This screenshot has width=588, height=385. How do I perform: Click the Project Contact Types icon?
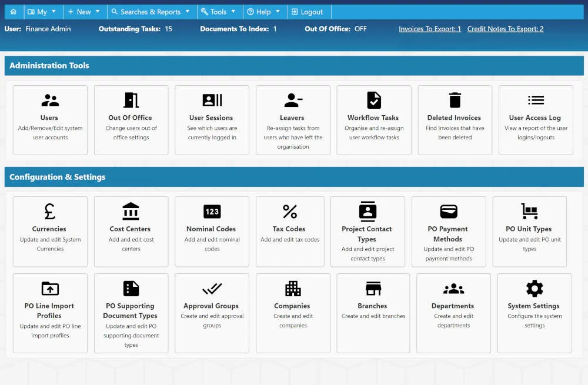point(367,212)
